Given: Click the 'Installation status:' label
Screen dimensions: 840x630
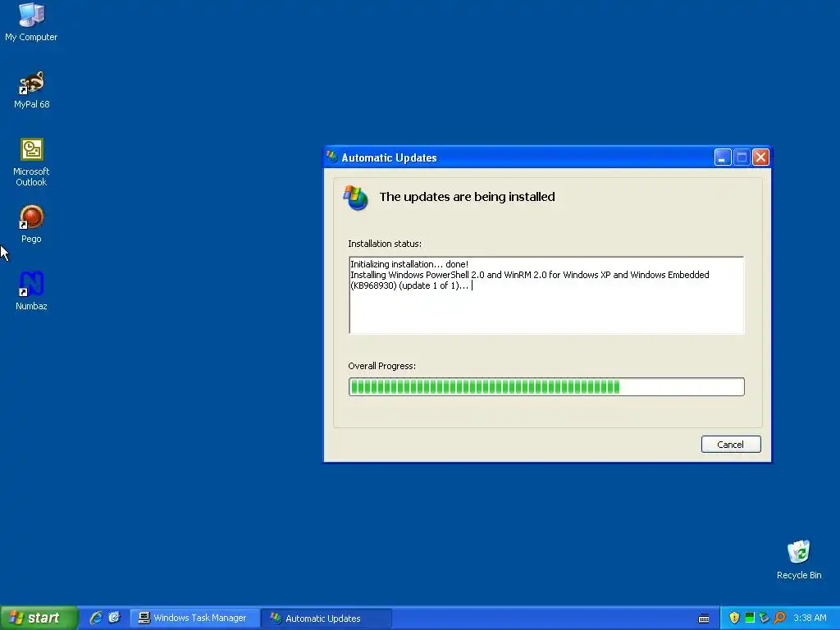Looking at the screenshot, I should pos(385,244).
